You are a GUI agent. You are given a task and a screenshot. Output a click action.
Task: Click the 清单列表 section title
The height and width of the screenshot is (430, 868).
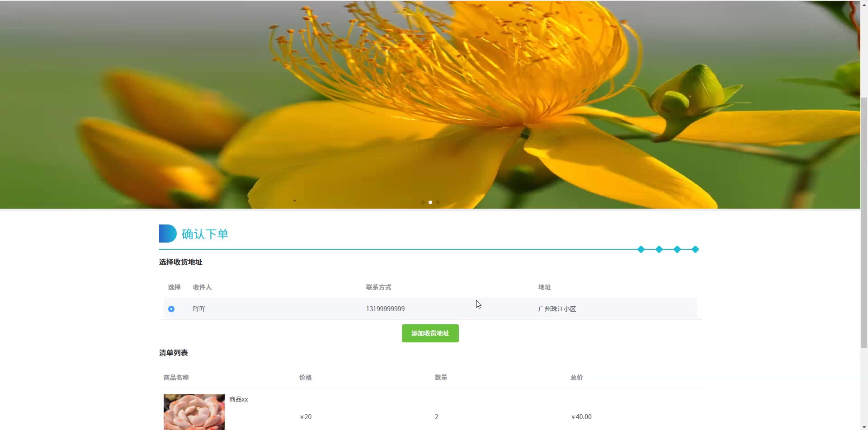(174, 353)
